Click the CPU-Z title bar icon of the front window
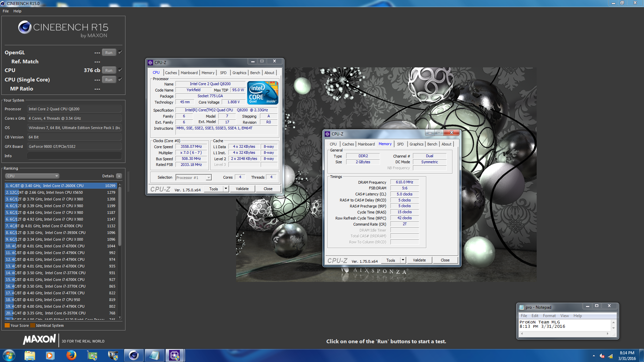644x362 pixels. [x=327, y=134]
